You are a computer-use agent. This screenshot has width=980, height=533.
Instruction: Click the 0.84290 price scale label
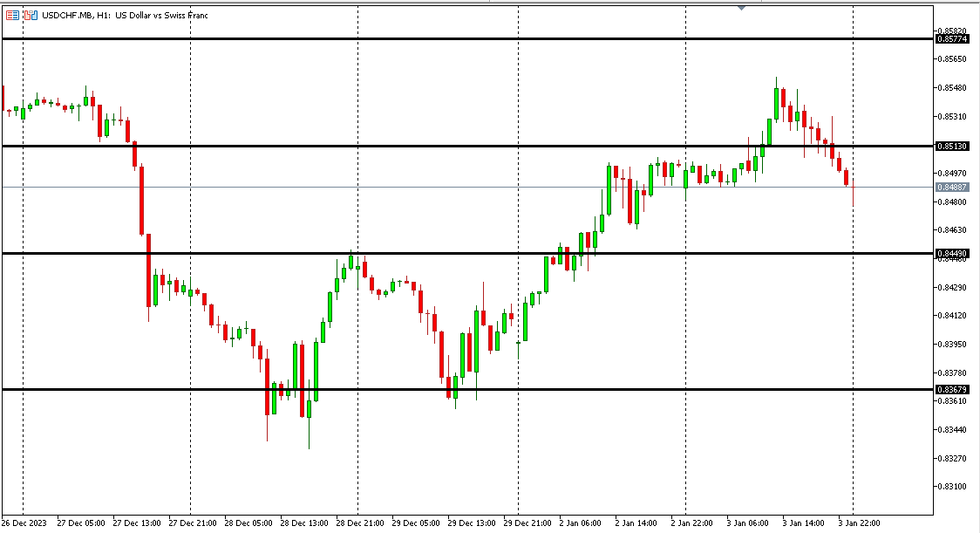click(952, 287)
